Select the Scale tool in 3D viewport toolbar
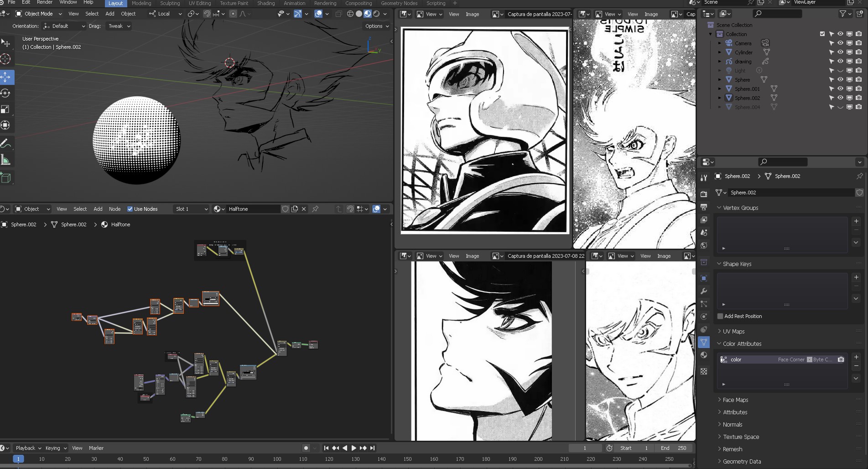The image size is (868, 469). tap(6, 109)
